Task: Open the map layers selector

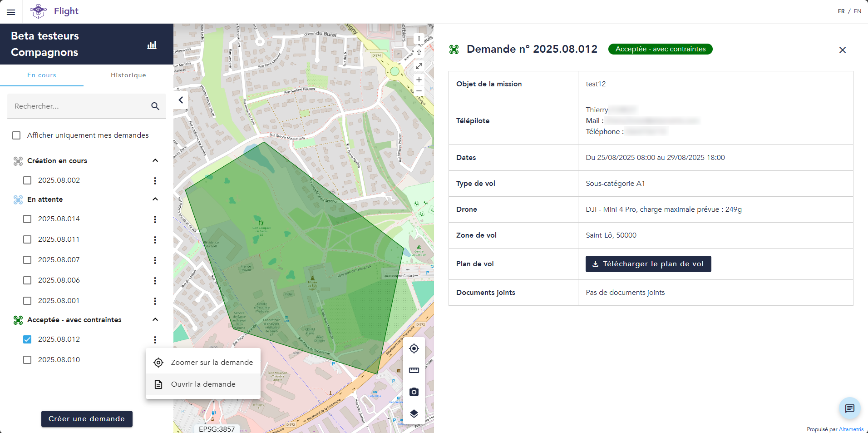Action: tap(414, 413)
